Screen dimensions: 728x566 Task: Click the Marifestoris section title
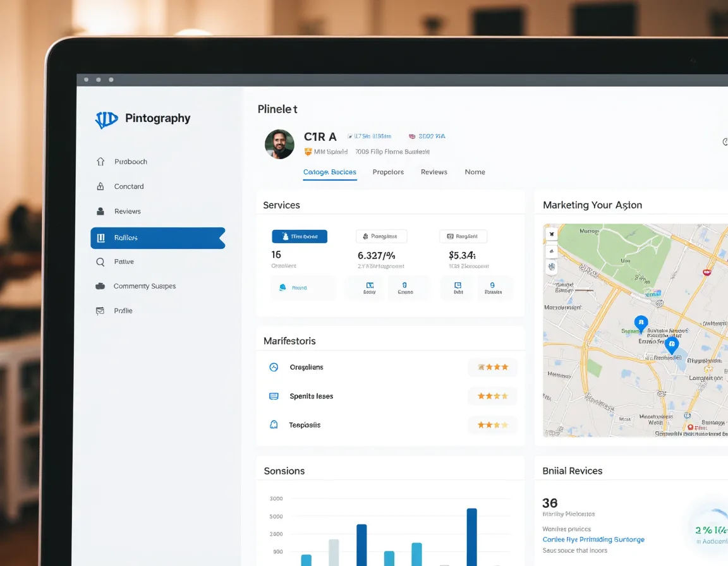point(289,341)
